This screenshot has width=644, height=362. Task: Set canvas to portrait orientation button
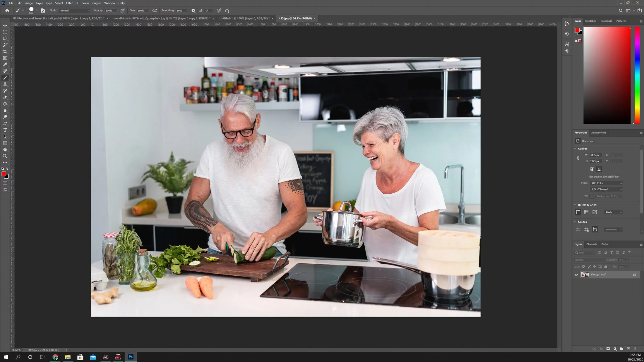click(x=592, y=169)
